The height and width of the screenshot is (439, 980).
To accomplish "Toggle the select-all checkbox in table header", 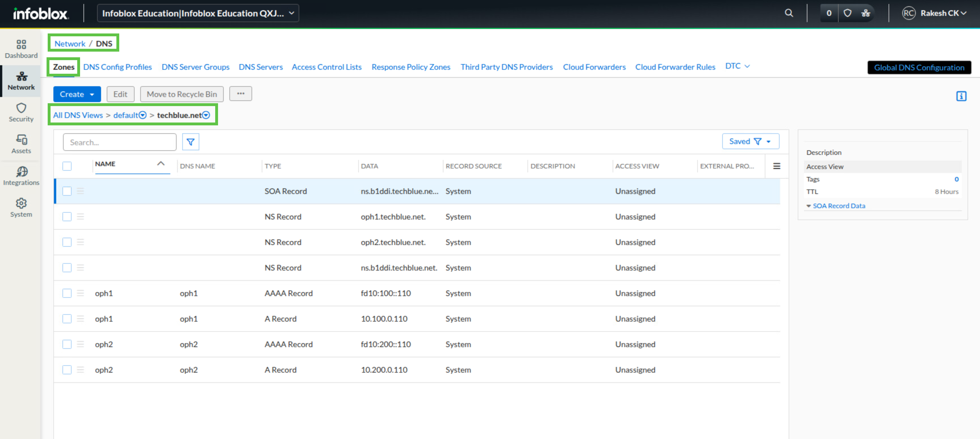I will (67, 166).
